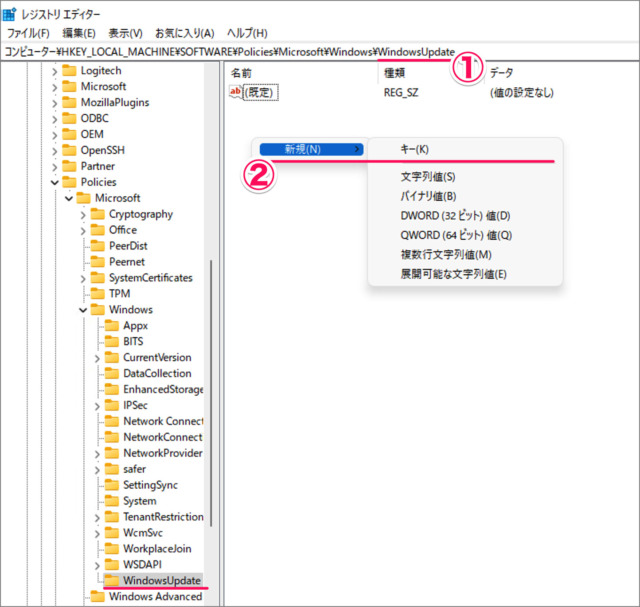Click the Peernet folder icon
This screenshot has height=607, width=640.
pyautogui.click(x=98, y=262)
